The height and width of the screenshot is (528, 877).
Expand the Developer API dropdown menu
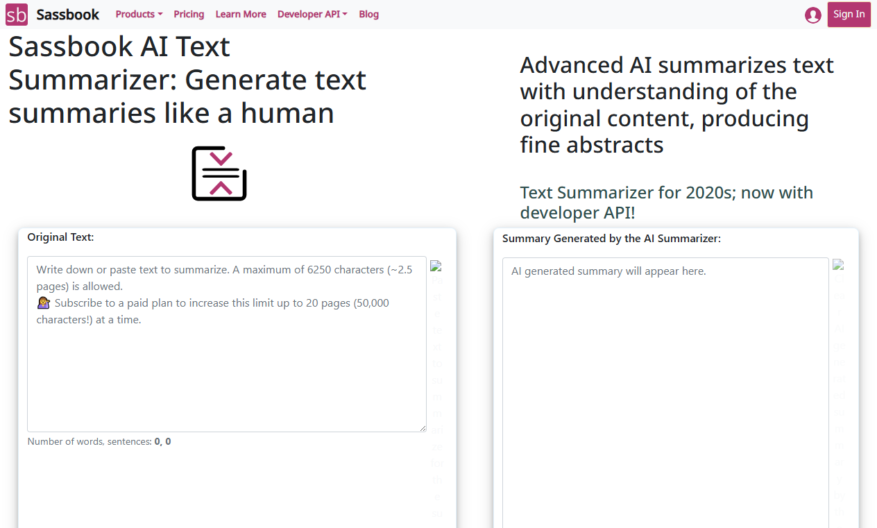(x=312, y=14)
